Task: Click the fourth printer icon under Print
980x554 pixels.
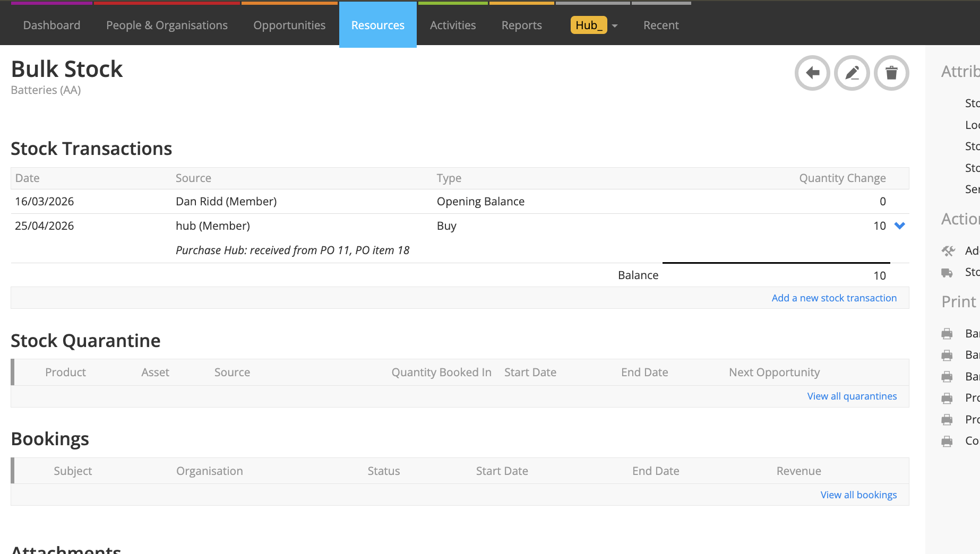Action: pos(947,398)
